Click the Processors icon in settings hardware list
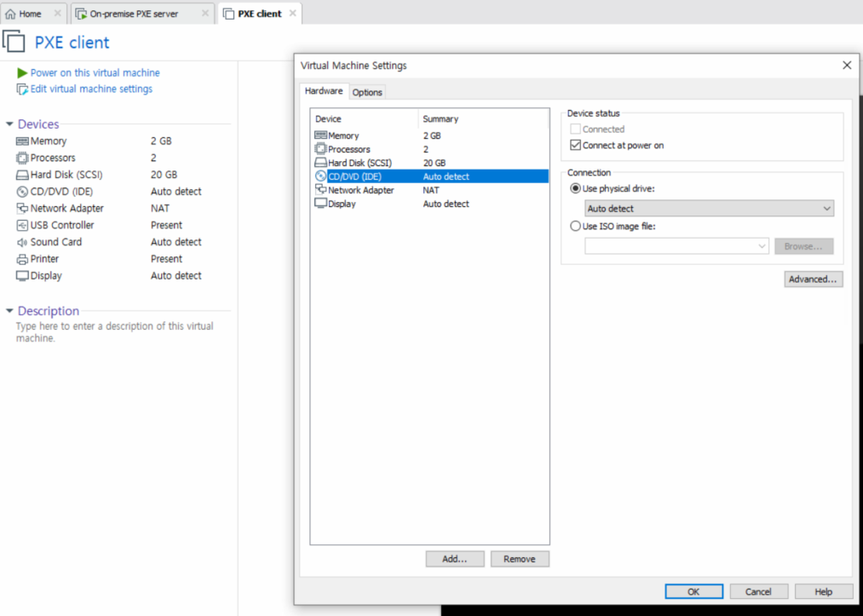Image resolution: width=863 pixels, height=616 pixels. [x=320, y=148]
